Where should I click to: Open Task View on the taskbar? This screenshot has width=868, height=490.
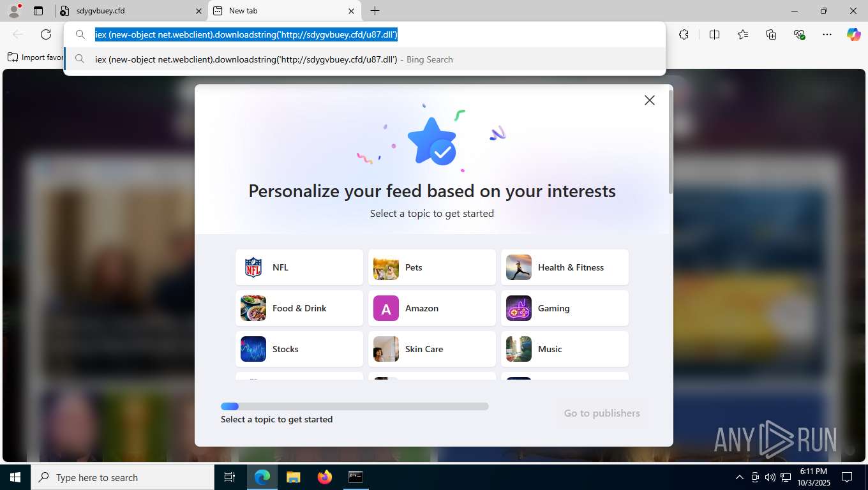tap(230, 477)
